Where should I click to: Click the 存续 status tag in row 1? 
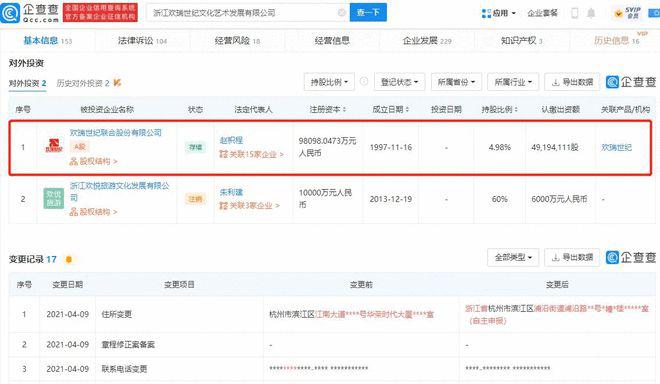195,147
